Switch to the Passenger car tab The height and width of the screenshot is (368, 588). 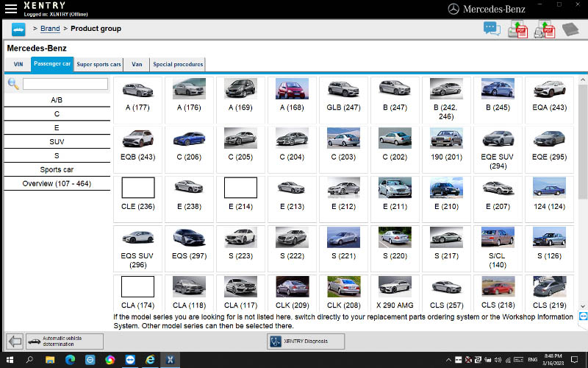pyautogui.click(x=52, y=64)
